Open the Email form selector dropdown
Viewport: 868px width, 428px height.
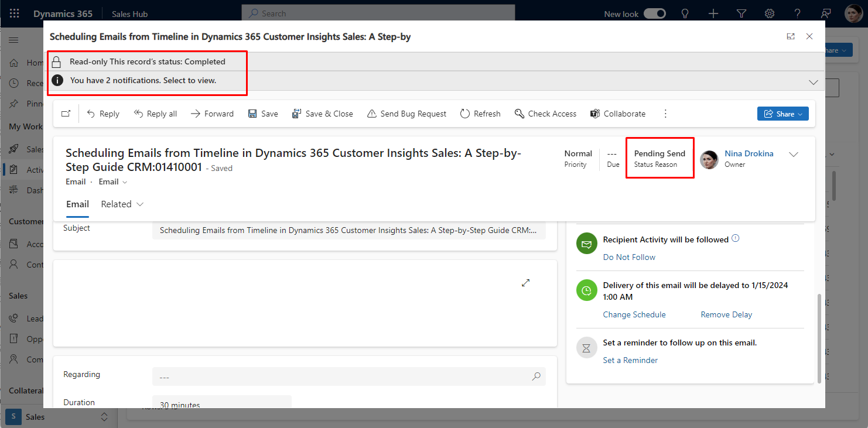pyautogui.click(x=113, y=182)
